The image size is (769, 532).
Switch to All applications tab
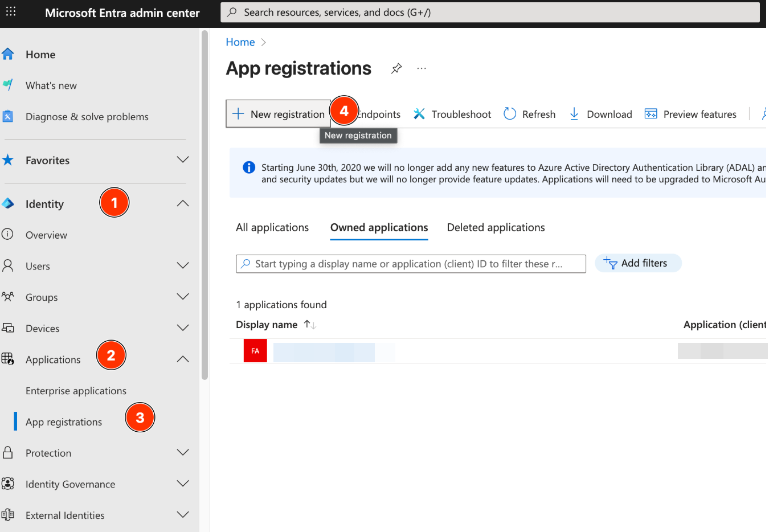272,227
